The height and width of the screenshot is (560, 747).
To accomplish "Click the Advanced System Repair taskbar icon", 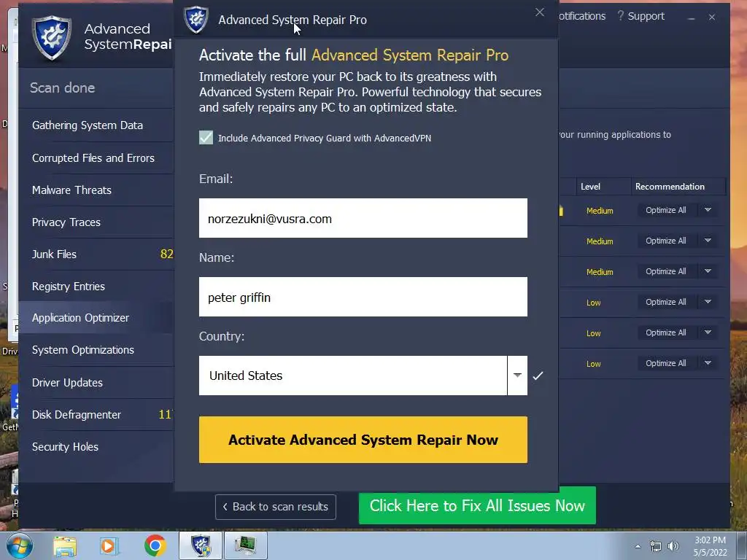I will point(201,545).
